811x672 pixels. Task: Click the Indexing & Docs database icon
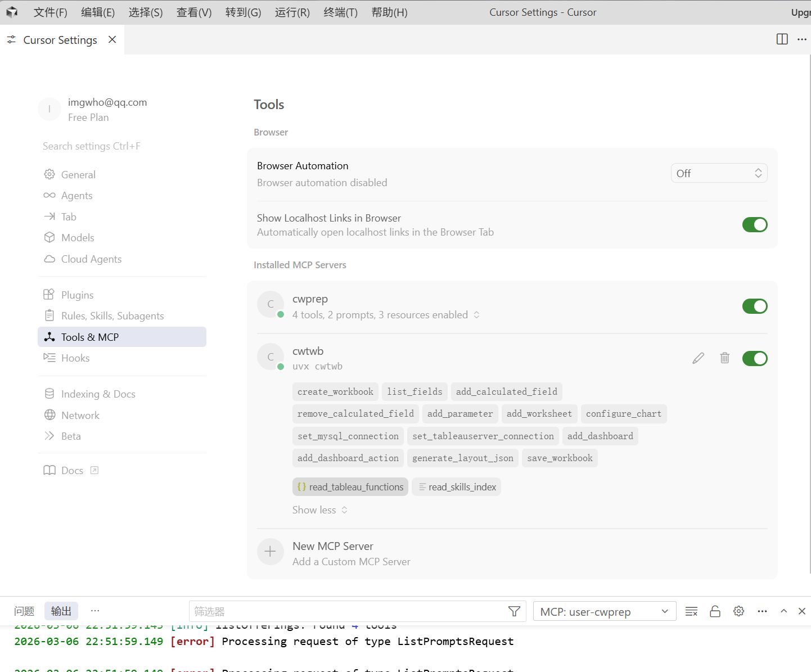[x=49, y=394]
